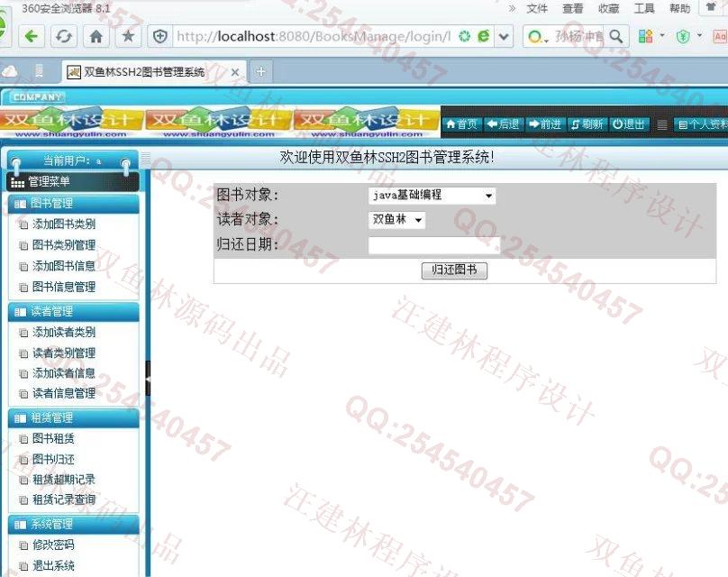Click the shield security icon in address bar
This screenshot has width=728, height=577.
click(160, 36)
